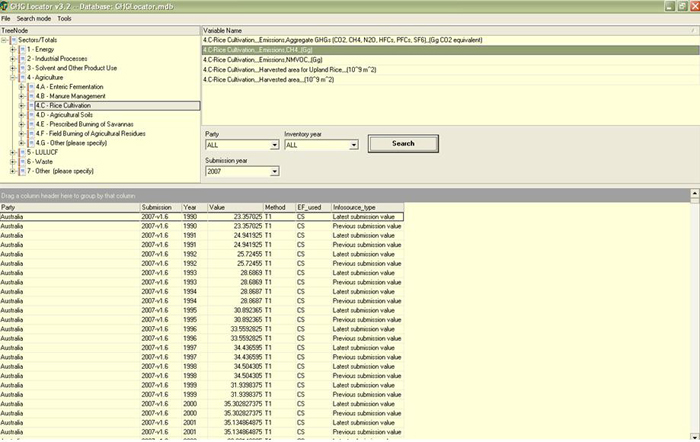Open the Search mode menu
The height and width of the screenshot is (442, 700).
click(33, 18)
